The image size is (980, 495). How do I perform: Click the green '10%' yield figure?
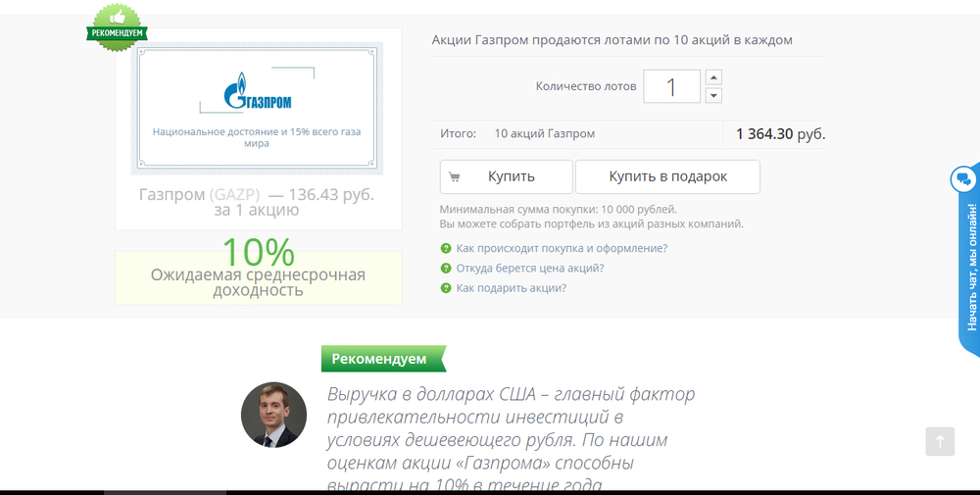pyautogui.click(x=258, y=252)
